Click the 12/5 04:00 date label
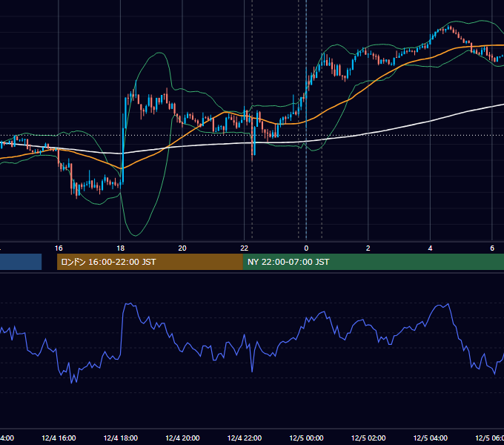504x445 pixels. tap(431, 438)
